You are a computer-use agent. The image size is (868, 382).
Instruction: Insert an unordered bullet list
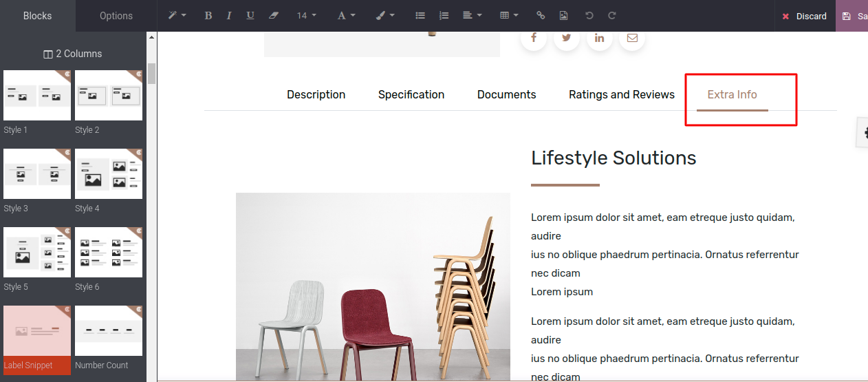coord(420,16)
